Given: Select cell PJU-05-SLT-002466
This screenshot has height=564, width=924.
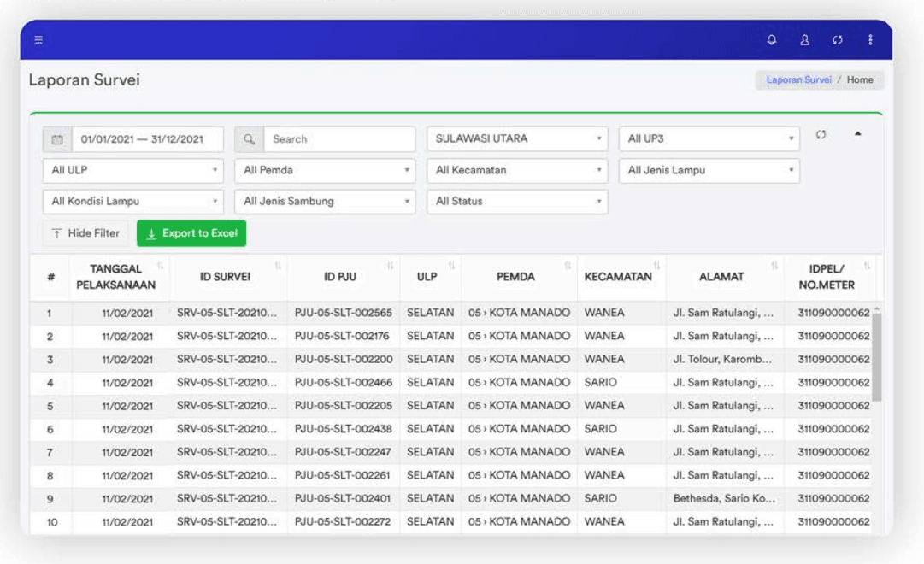Looking at the screenshot, I should click(x=343, y=383).
